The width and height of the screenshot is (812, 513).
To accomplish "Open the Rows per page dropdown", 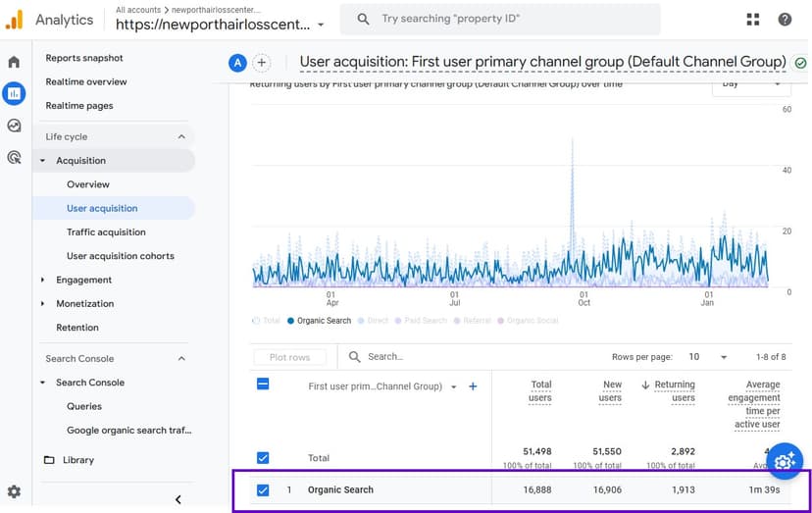I will click(708, 357).
